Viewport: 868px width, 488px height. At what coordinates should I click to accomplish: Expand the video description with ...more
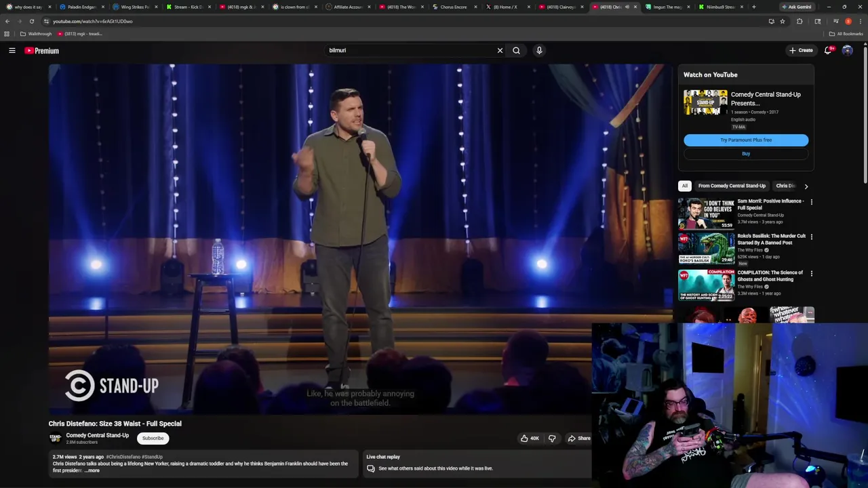pos(92,470)
